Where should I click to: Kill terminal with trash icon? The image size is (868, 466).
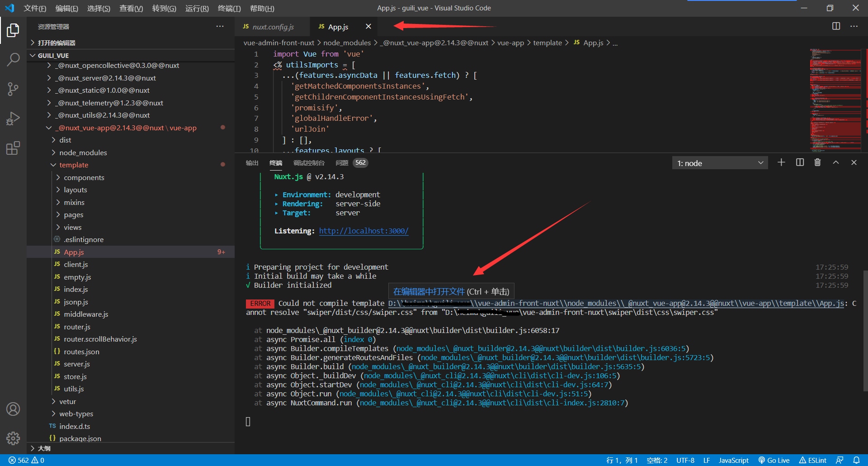click(x=817, y=162)
